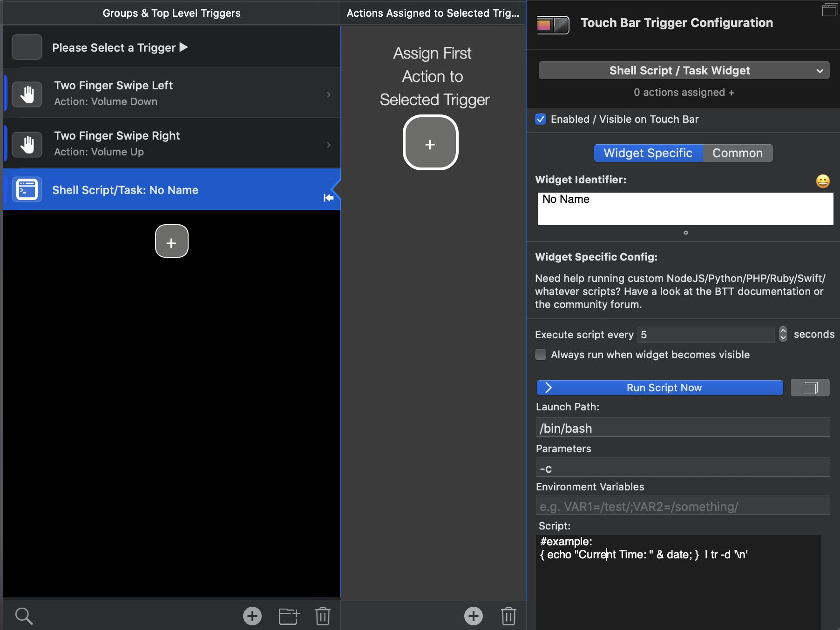This screenshot has height=630, width=840.
Task: Expand Two Finger Swipe Right chevron
Action: click(329, 145)
